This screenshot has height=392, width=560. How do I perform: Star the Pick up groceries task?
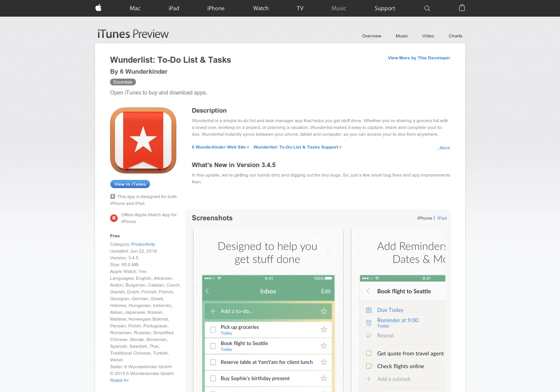pos(324,330)
